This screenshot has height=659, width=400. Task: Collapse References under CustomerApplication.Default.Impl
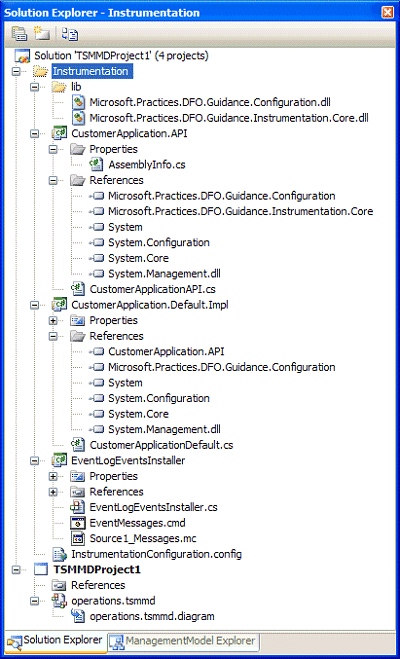53,336
